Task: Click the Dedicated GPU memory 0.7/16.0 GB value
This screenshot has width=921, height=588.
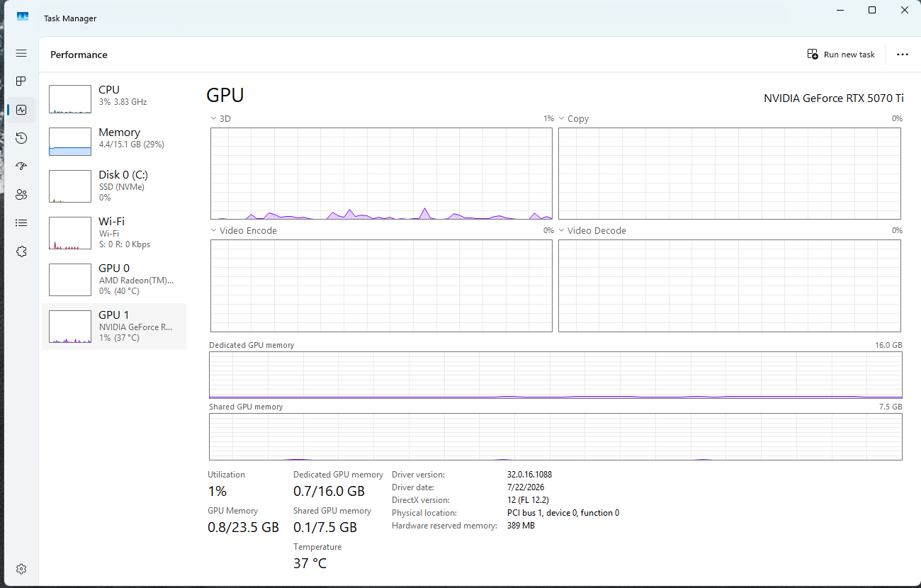Action: coord(329,492)
